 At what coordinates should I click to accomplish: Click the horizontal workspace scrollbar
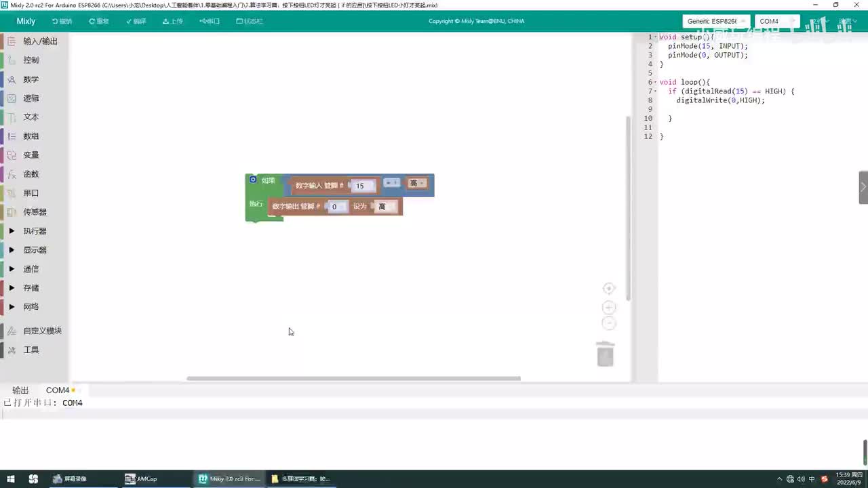[x=354, y=378]
